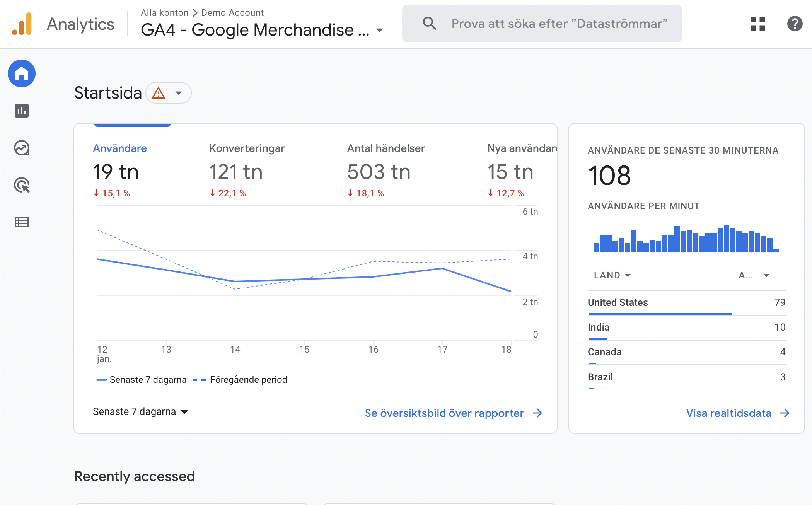The width and height of the screenshot is (812, 505).
Task: Open the Configure table list icon
Action: click(22, 222)
